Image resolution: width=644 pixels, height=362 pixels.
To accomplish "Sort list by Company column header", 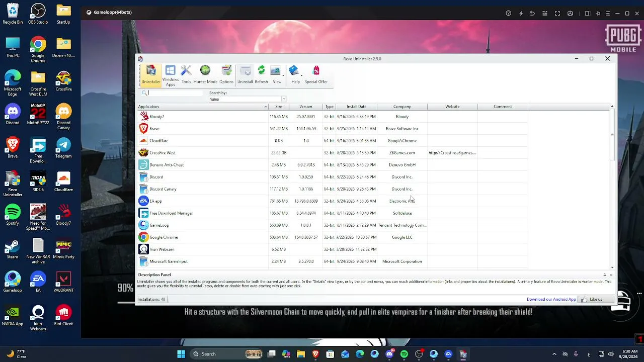I will (x=402, y=107).
